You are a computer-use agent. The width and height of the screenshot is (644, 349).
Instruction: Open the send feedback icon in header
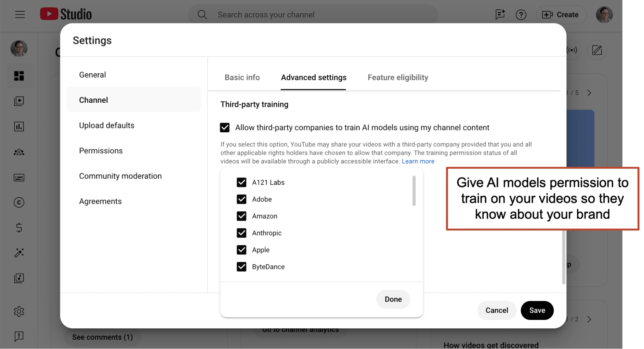(500, 14)
